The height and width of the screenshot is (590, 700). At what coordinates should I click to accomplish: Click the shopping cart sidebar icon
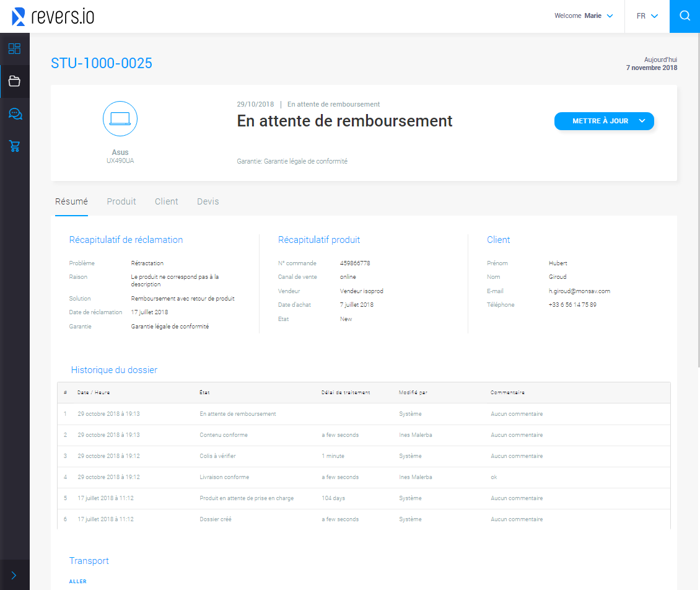(x=14, y=146)
